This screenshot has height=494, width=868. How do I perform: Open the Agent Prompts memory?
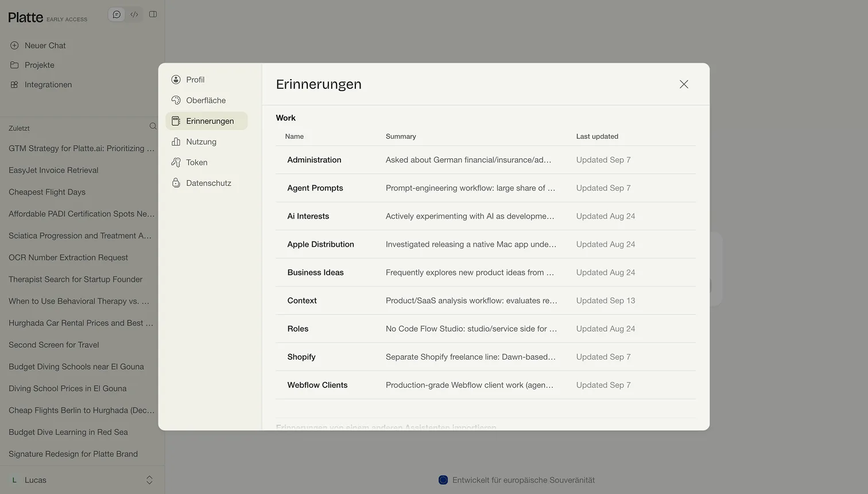486,188
